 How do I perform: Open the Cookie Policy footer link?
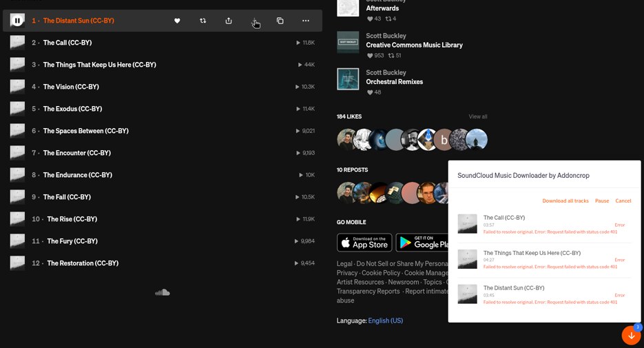(381, 273)
